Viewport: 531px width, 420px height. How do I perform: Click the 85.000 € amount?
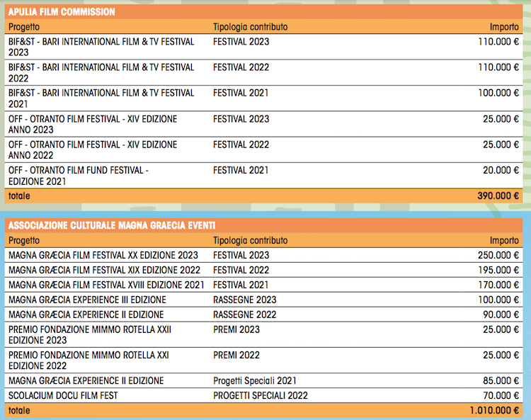501,381
